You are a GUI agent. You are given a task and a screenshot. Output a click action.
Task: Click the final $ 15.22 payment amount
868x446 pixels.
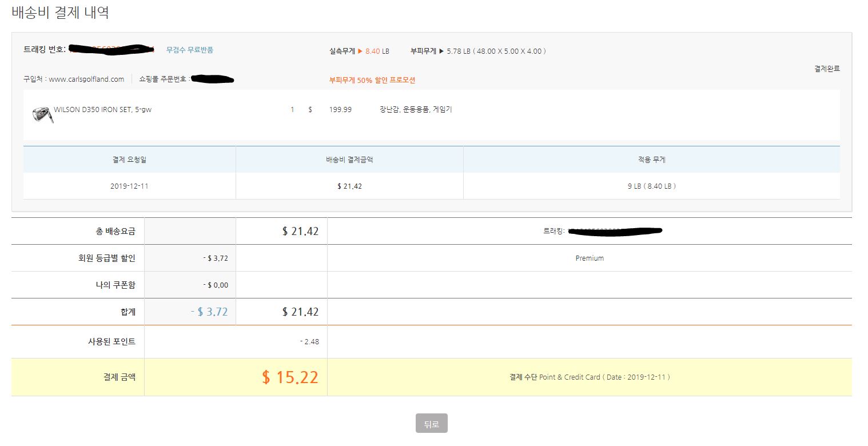(290, 377)
